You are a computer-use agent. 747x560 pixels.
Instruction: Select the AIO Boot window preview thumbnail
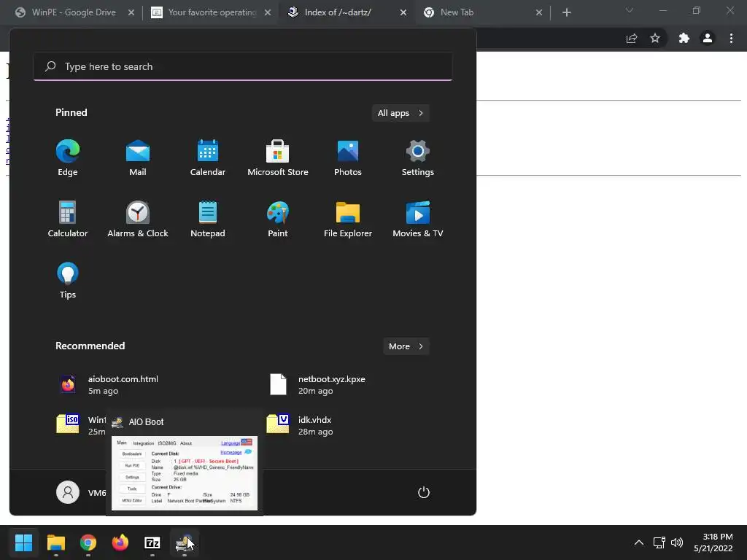pyautogui.click(x=185, y=472)
